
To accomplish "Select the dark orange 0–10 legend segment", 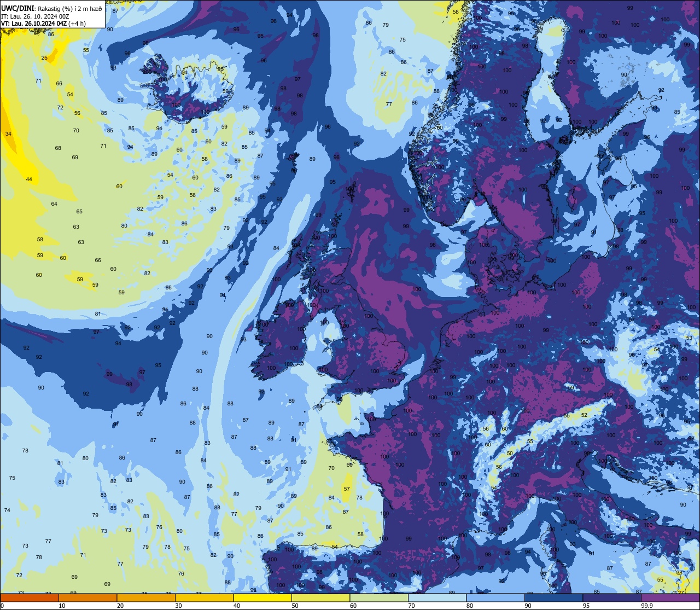I will tap(30, 597).
